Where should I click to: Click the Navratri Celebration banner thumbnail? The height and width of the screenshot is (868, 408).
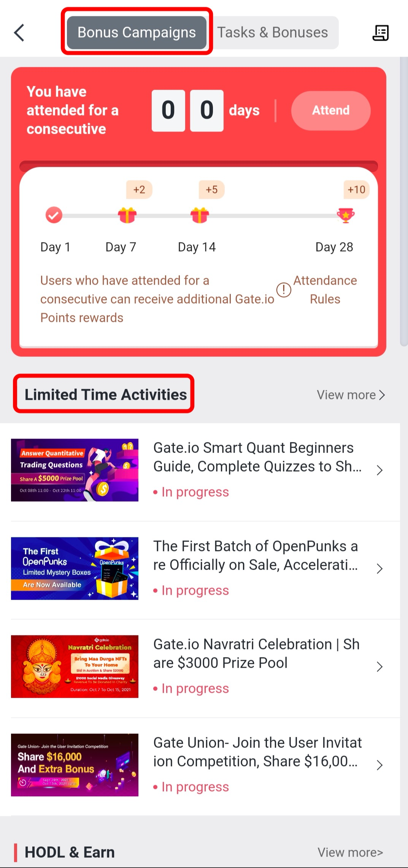[x=75, y=667]
